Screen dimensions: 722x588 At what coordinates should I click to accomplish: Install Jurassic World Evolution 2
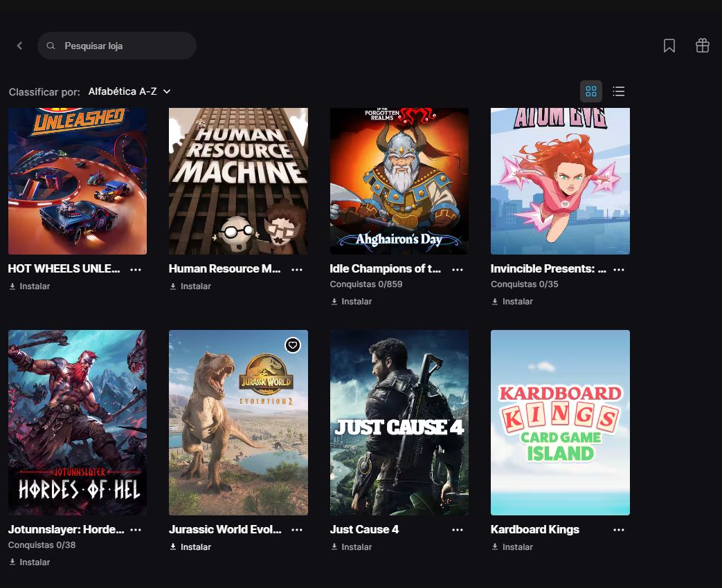pos(190,546)
